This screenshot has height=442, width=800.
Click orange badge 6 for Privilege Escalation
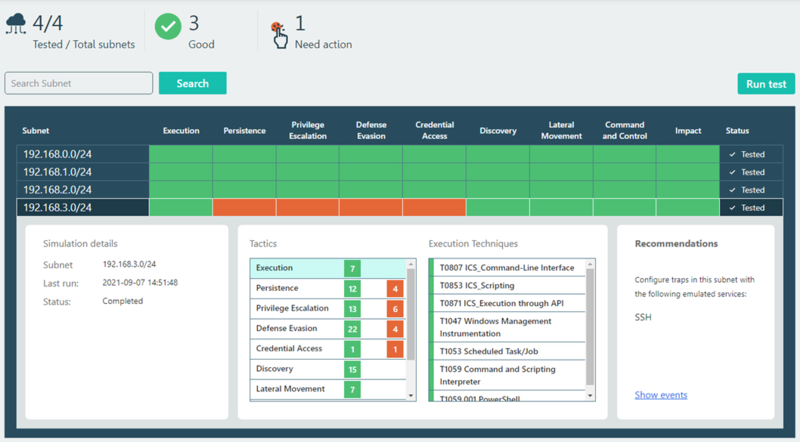[x=395, y=308]
